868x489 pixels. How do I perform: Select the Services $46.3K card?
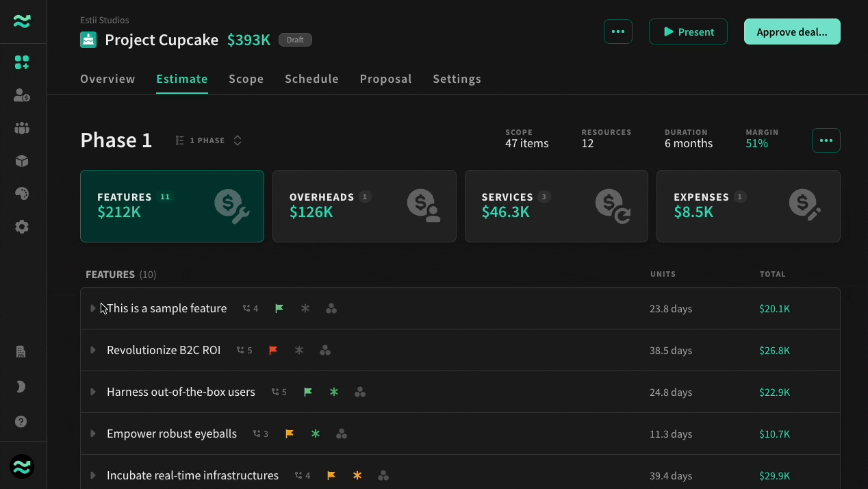[557, 206]
